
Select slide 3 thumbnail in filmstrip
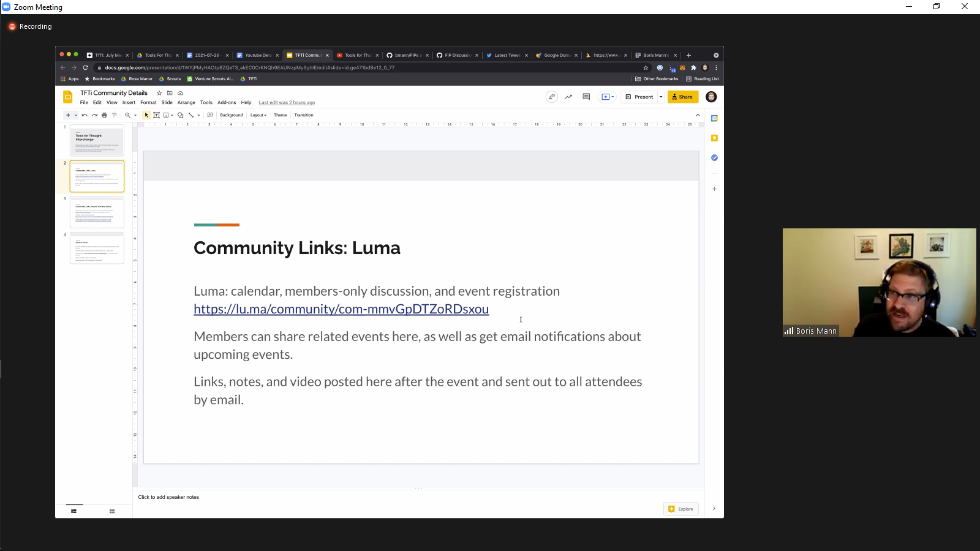[x=97, y=212]
